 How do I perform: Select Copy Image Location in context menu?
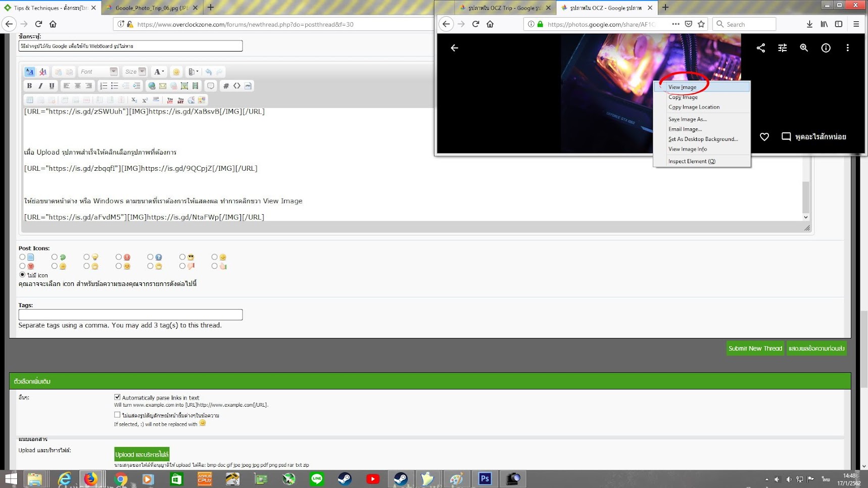694,107
